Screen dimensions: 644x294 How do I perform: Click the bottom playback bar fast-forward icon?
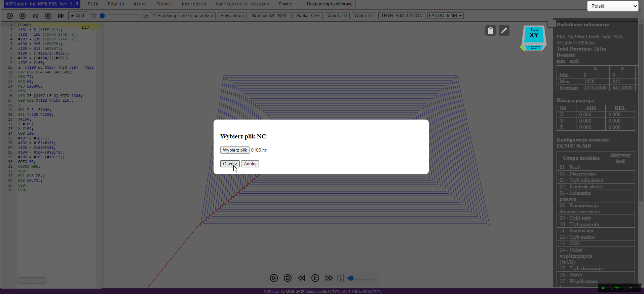point(329,278)
